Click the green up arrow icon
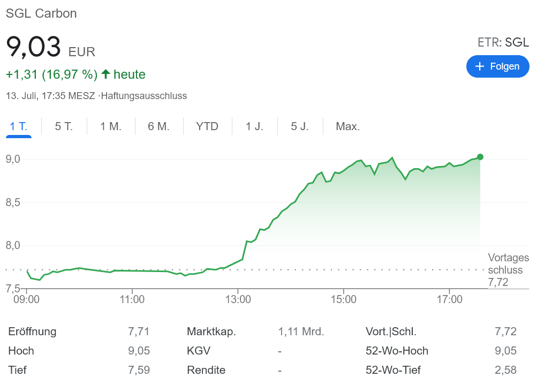537x392 pixels. [105, 74]
